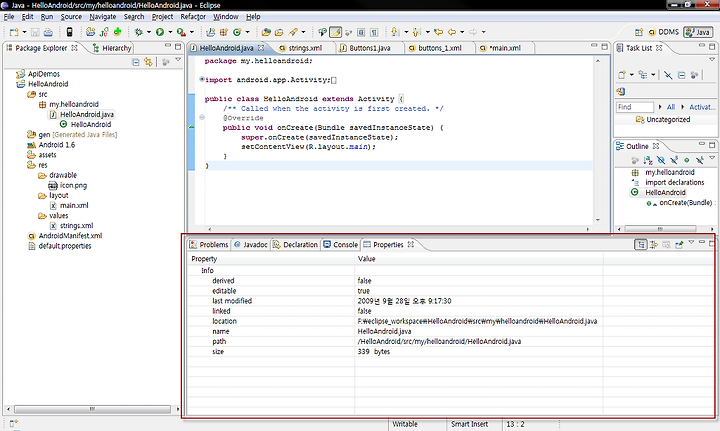Click the Print toolbar icon
The width and height of the screenshot is (720, 431).
tap(48, 32)
